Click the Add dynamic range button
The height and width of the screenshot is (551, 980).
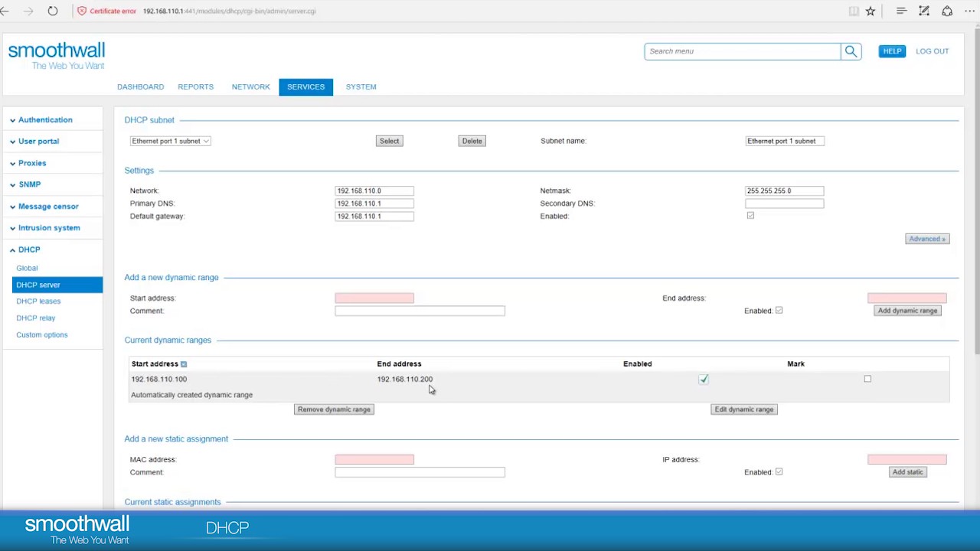pyautogui.click(x=907, y=311)
